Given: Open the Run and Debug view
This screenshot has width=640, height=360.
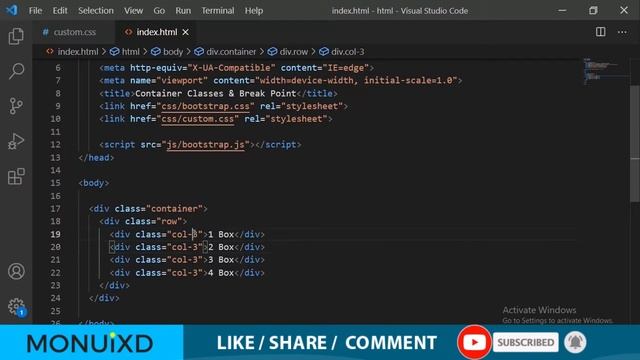Looking at the screenshot, I should (x=16, y=141).
